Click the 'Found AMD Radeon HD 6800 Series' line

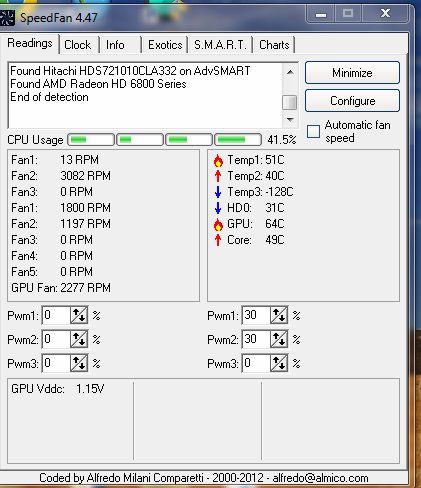tap(98, 84)
